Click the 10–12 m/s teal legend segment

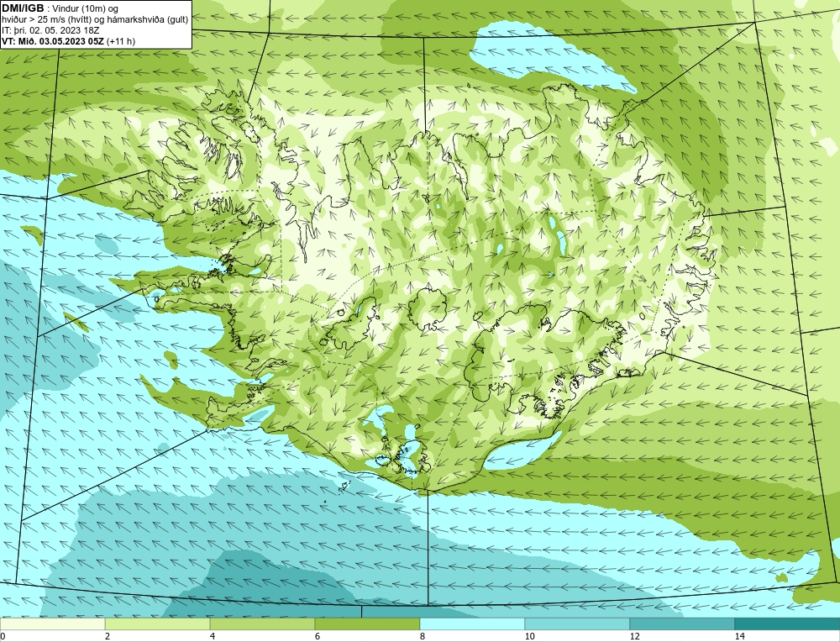[x=578, y=624]
